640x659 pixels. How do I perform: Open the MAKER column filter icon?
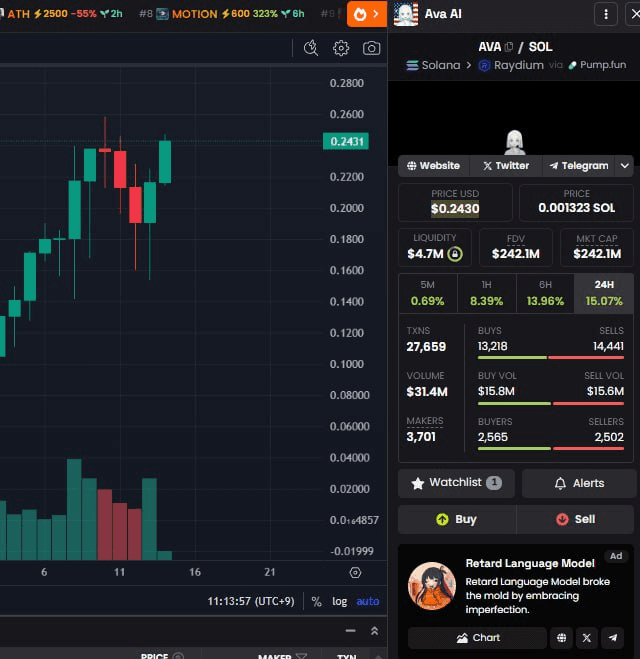(x=301, y=656)
